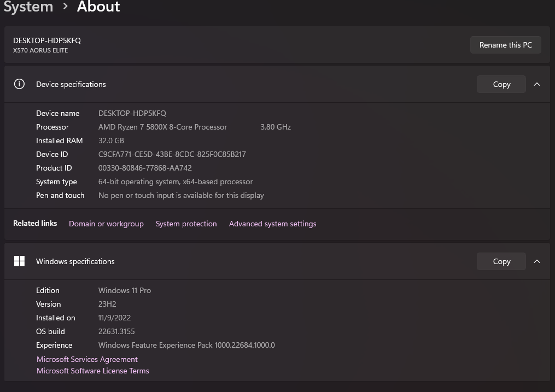Viewport: 555px width, 392px height.
Task: Click the System type label
Action: [x=56, y=182]
